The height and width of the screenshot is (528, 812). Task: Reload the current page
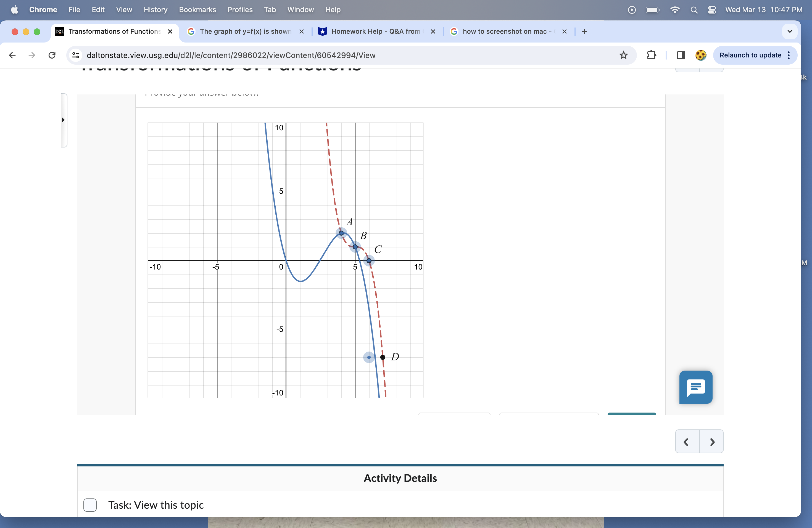pos(52,55)
